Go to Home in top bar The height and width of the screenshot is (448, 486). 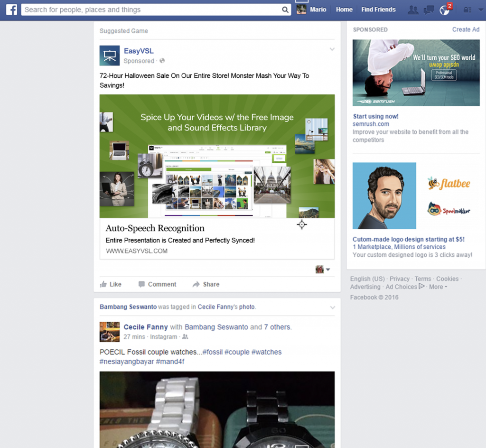click(x=344, y=9)
